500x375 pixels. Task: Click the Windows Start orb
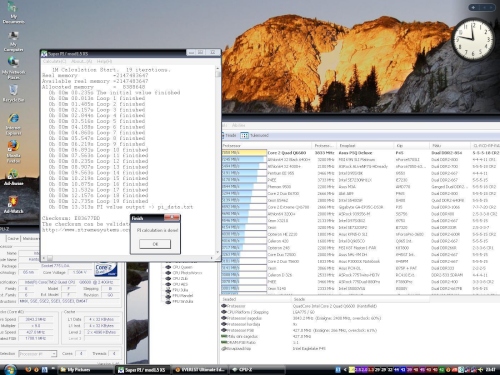pos(10,370)
